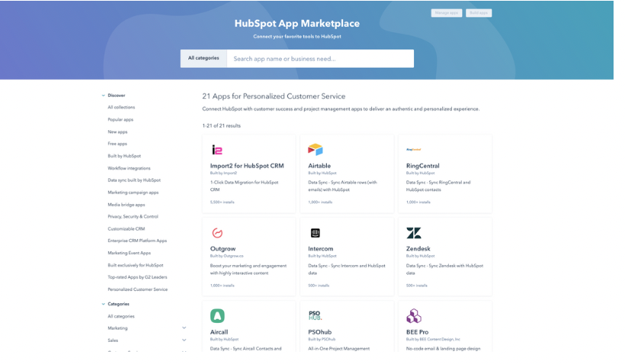625x364 pixels.
Task: Open Enterprise CRM Platform Apps collection
Action: pyautogui.click(x=137, y=241)
